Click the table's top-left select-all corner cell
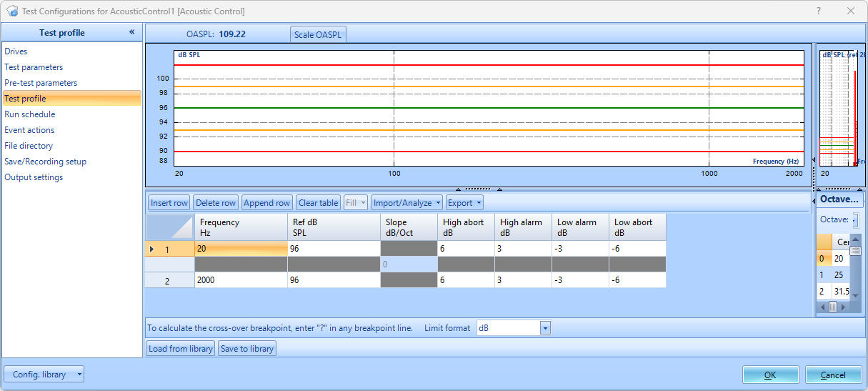Image resolution: width=868 pixels, height=391 pixels. [170, 227]
